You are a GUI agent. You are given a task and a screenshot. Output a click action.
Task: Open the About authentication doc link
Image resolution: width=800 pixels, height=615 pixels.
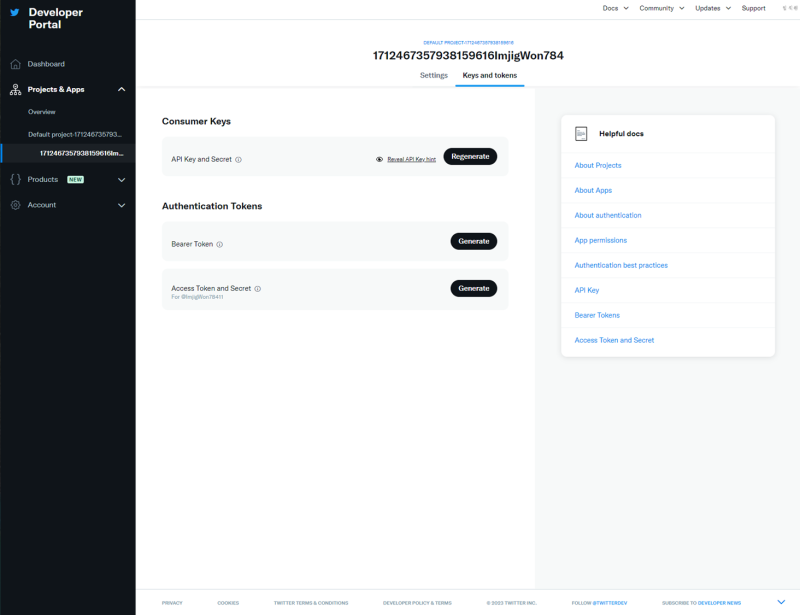click(608, 215)
